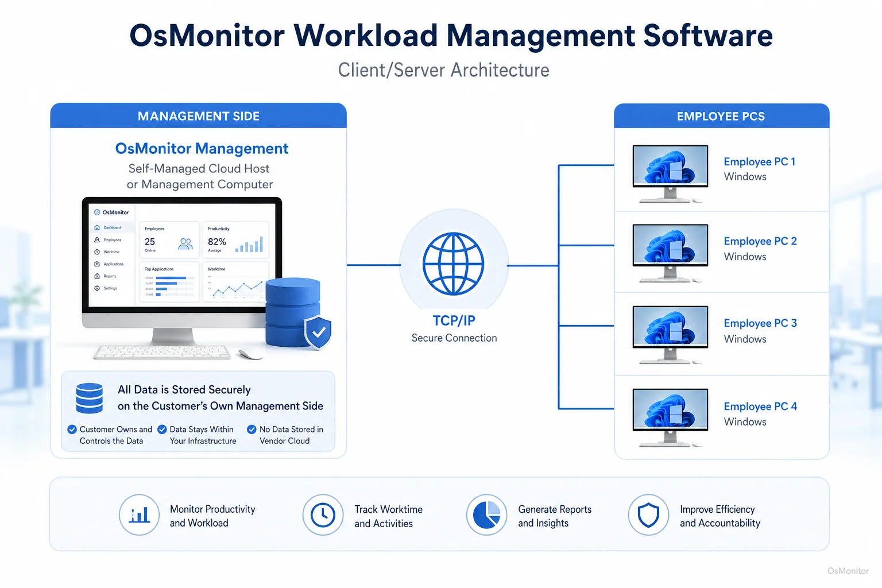Image resolution: width=882 pixels, height=588 pixels.
Task: Click the Employee PC 2 label
Action: click(x=760, y=241)
